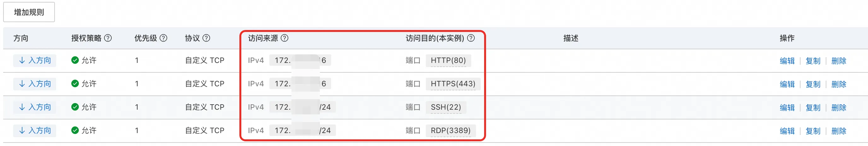Click the 入方向 tag in the SSH(22) row
This screenshot has width=868, height=146.
35,107
